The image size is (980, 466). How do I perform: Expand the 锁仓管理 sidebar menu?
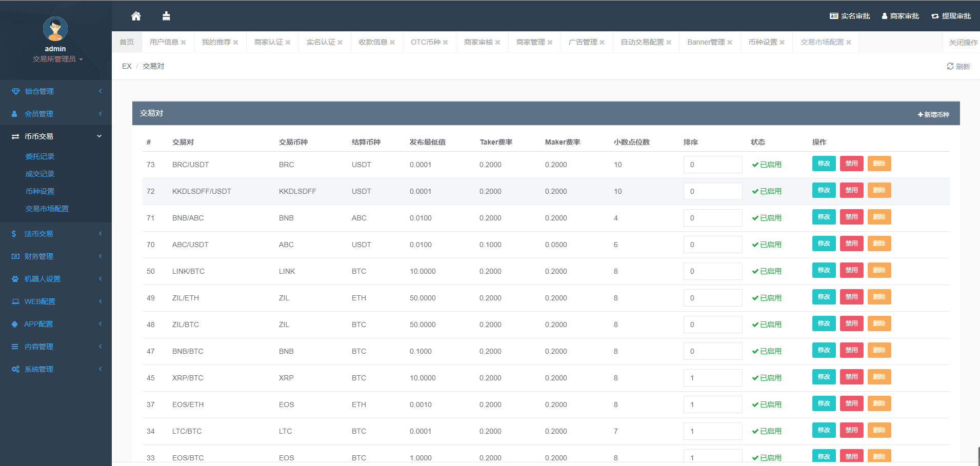pos(55,91)
